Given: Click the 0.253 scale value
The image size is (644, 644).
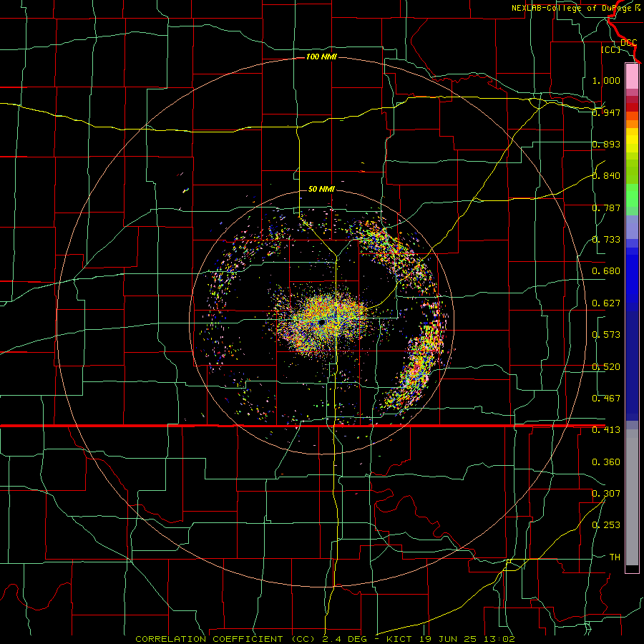Looking at the screenshot, I should pos(606,525).
